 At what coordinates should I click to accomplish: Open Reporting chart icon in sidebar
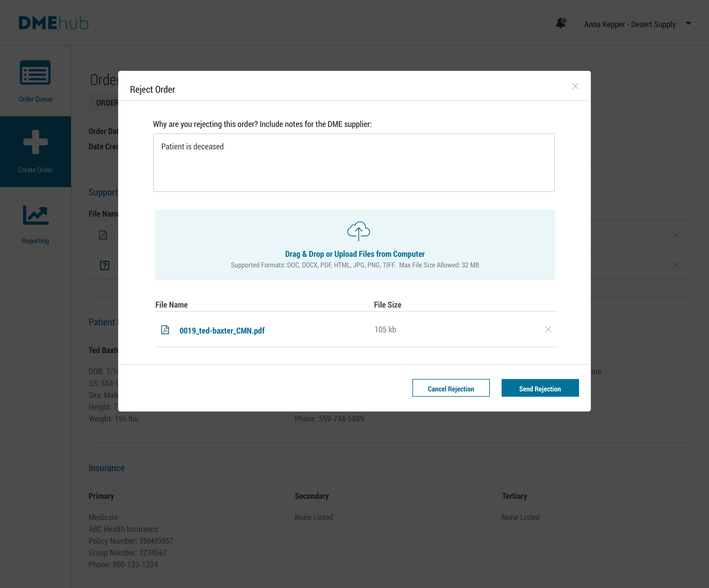(x=35, y=215)
